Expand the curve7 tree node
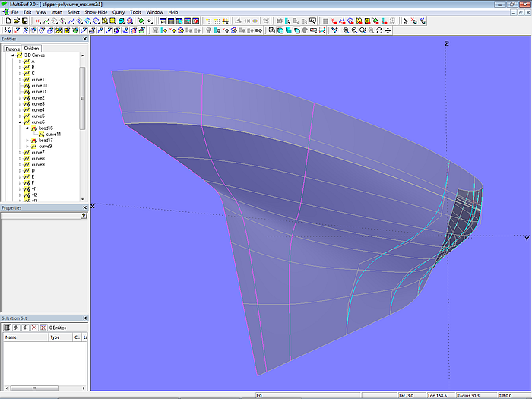Image resolution: width=532 pixels, height=399 pixels. tap(21, 152)
